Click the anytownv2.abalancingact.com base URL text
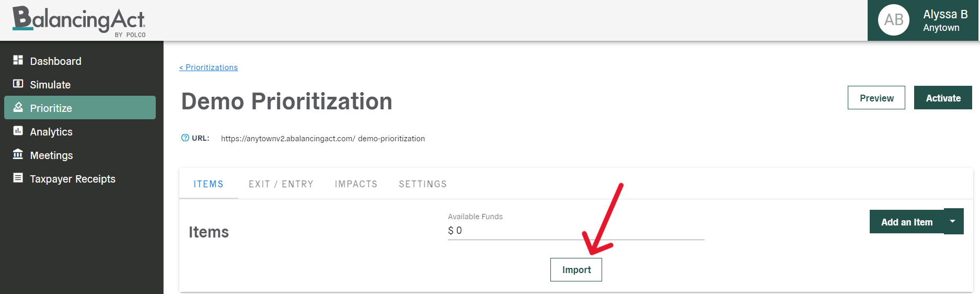Viewport: 980px width, 294px height. pos(288,139)
